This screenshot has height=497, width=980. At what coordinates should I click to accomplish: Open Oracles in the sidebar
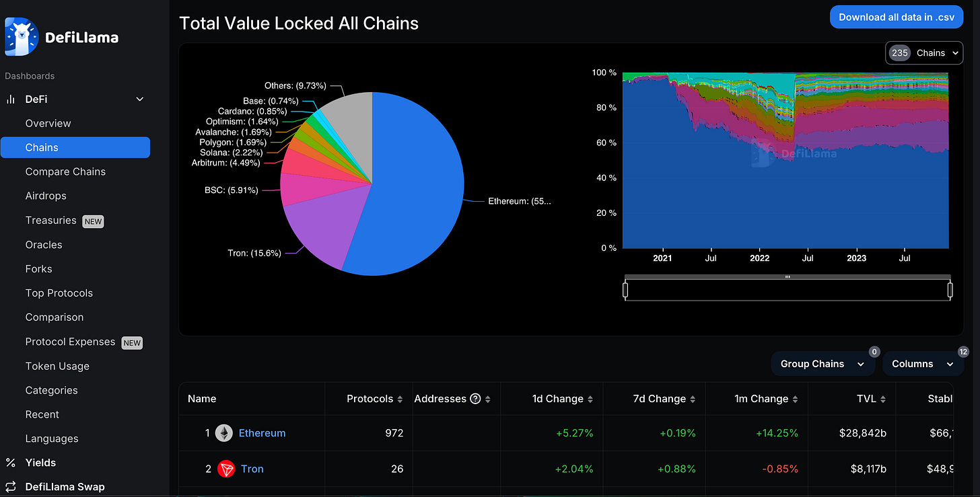(x=44, y=245)
